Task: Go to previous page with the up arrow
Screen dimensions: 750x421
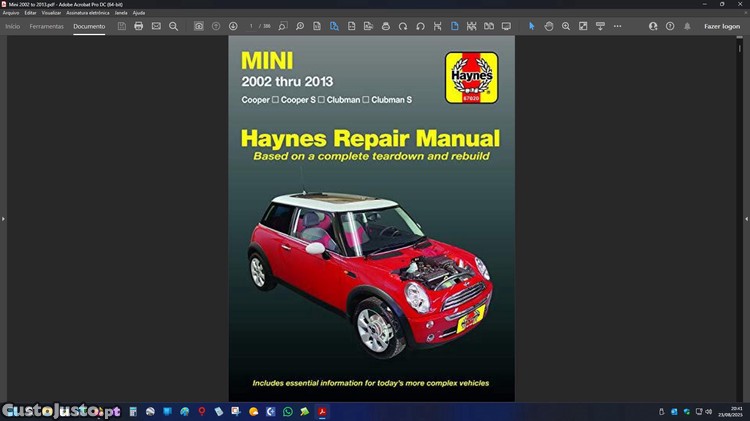Action: point(216,26)
